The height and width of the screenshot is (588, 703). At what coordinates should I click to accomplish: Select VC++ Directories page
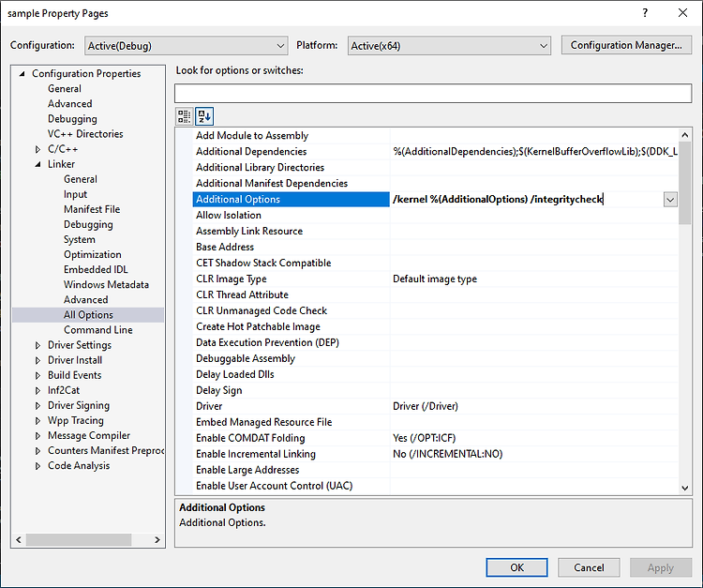click(x=85, y=134)
